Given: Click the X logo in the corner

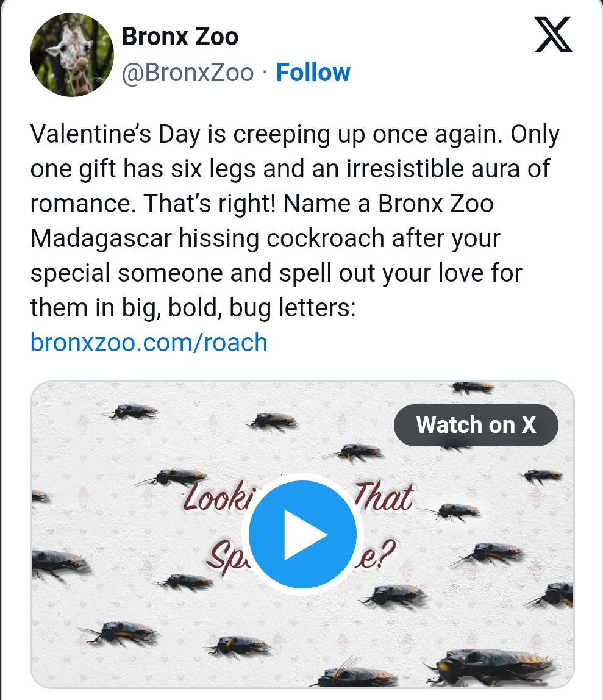Looking at the screenshot, I should pyautogui.click(x=553, y=35).
